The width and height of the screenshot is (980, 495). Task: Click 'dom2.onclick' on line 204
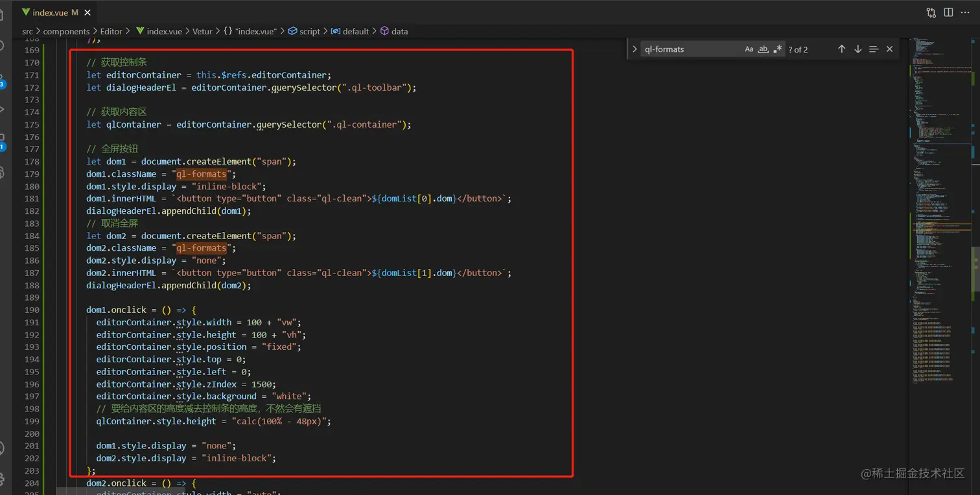[116, 483]
